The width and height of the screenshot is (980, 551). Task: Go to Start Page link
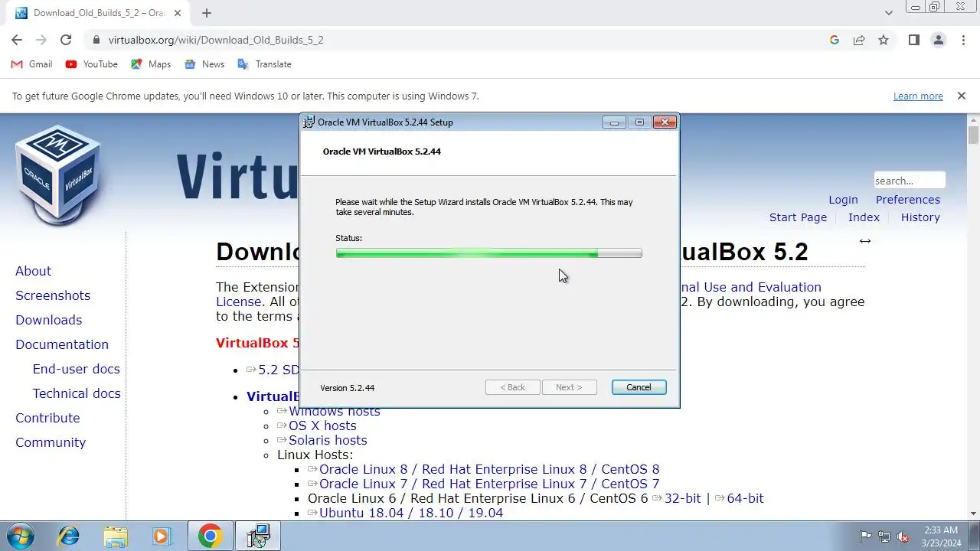point(798,217)
